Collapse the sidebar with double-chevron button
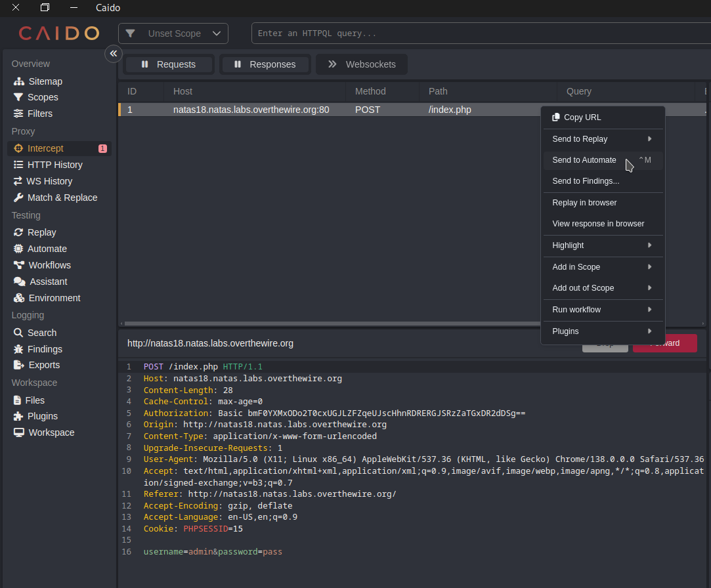711x588 pixels. (x=114, y=53)
